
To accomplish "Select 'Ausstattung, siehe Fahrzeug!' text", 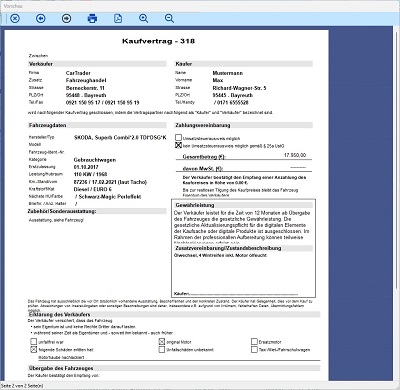I will (56, 220).
